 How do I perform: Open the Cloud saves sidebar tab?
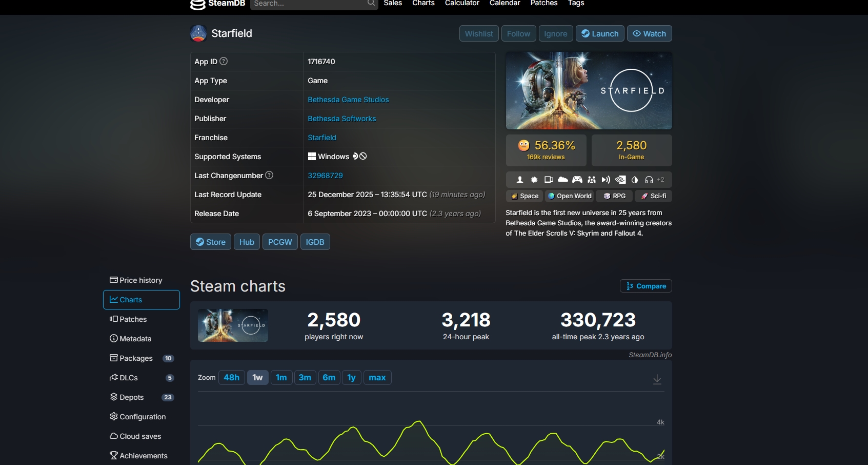(142, 436)
